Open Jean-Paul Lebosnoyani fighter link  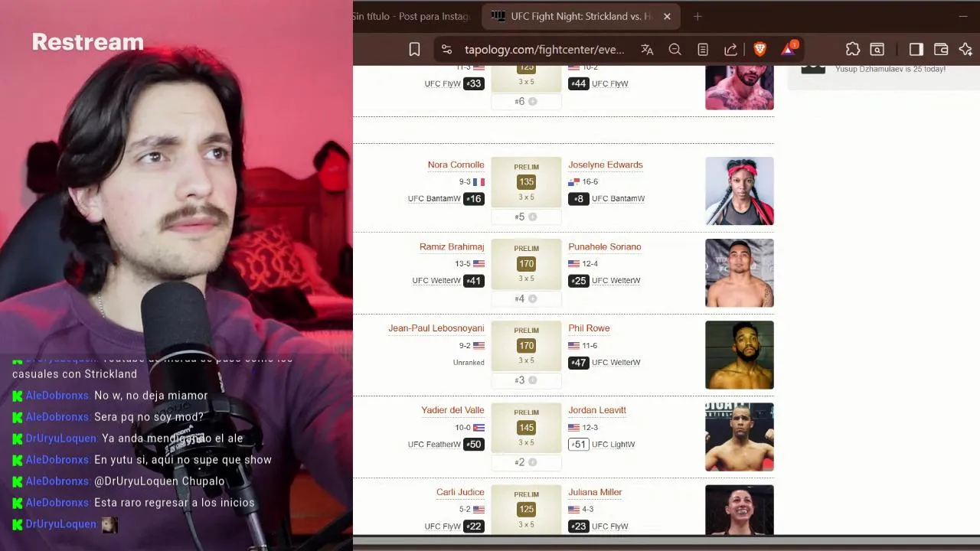click(436, 328)
